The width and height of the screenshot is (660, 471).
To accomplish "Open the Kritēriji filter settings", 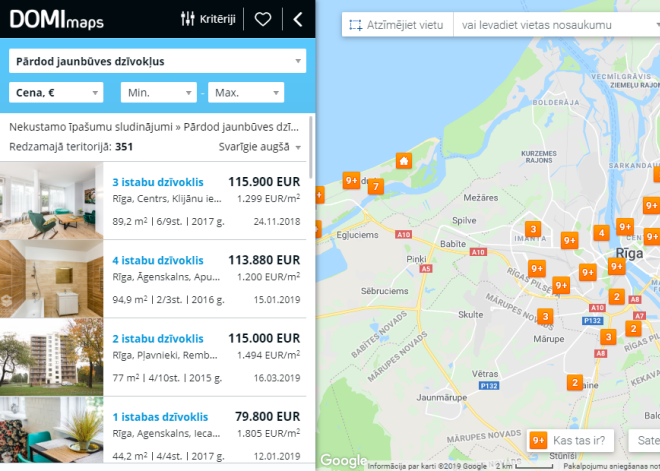I will [208, 19].
